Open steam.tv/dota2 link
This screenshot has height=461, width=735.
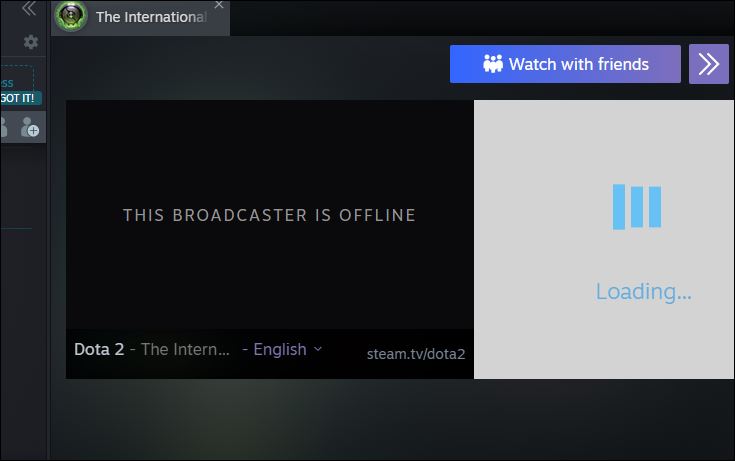(416, 354)
